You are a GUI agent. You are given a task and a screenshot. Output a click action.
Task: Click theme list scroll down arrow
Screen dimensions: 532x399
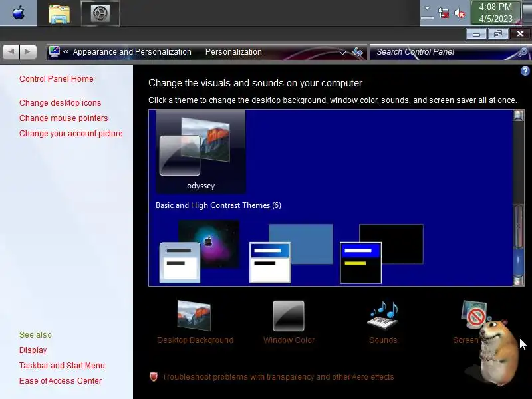pos(518,280)
